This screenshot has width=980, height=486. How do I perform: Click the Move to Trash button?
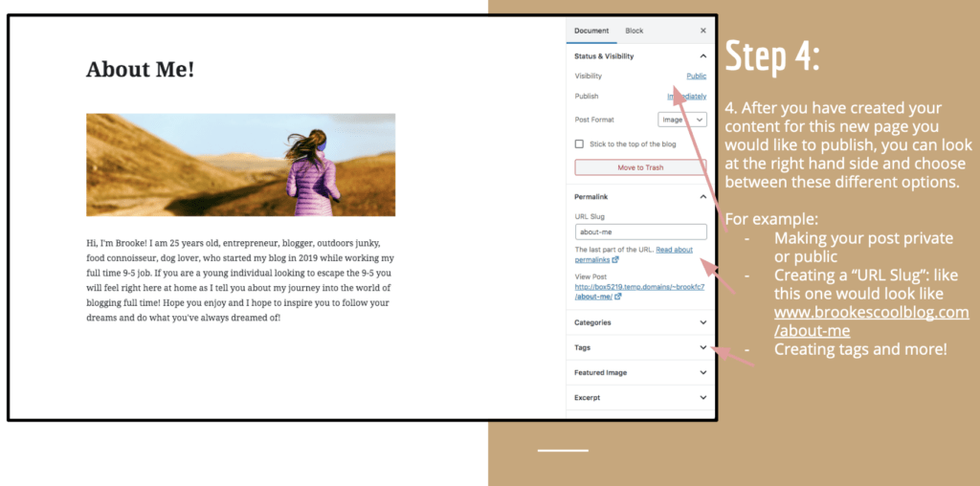click(x=640, y=167)
